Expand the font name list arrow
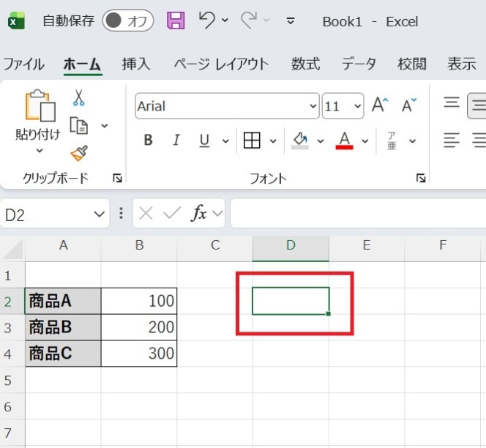Image resolution: width=486 pixels, height=448 pixels. [313, 106]
